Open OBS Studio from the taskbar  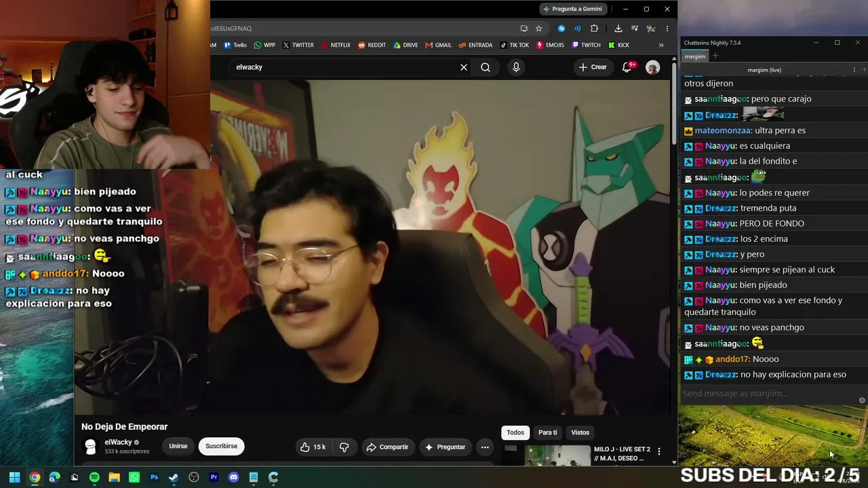tap(194, 477)
